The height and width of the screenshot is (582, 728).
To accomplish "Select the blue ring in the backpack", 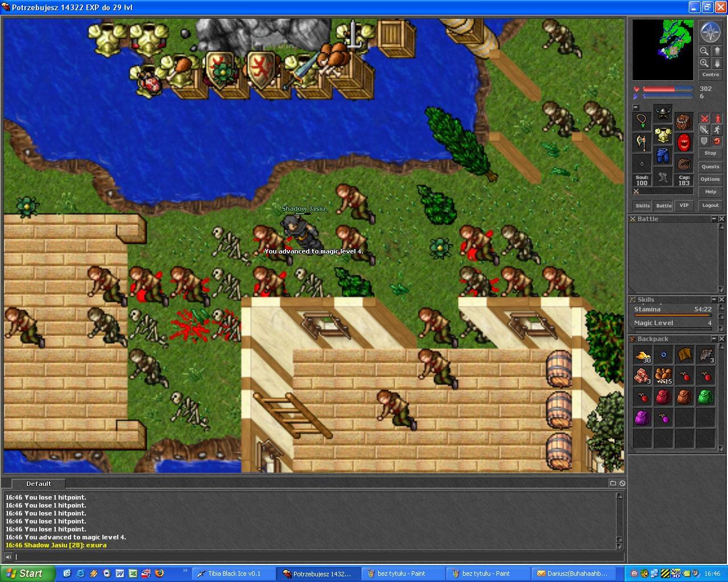I will pos(663,355).
